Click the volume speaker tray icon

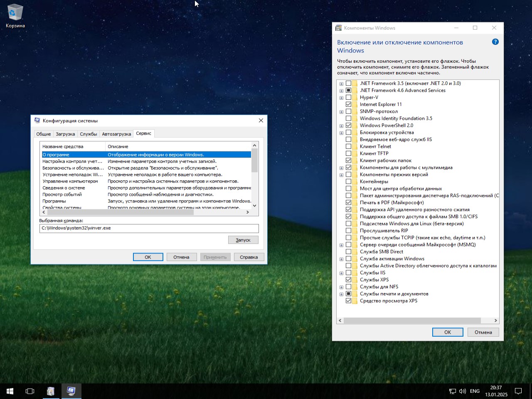[463, 391]
